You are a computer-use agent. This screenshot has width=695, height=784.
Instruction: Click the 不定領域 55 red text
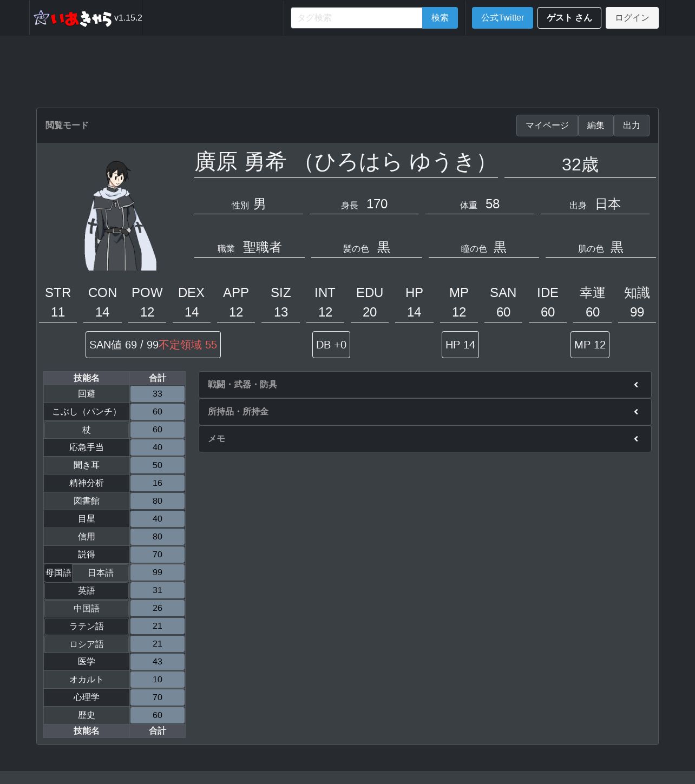tap(188, 345)
